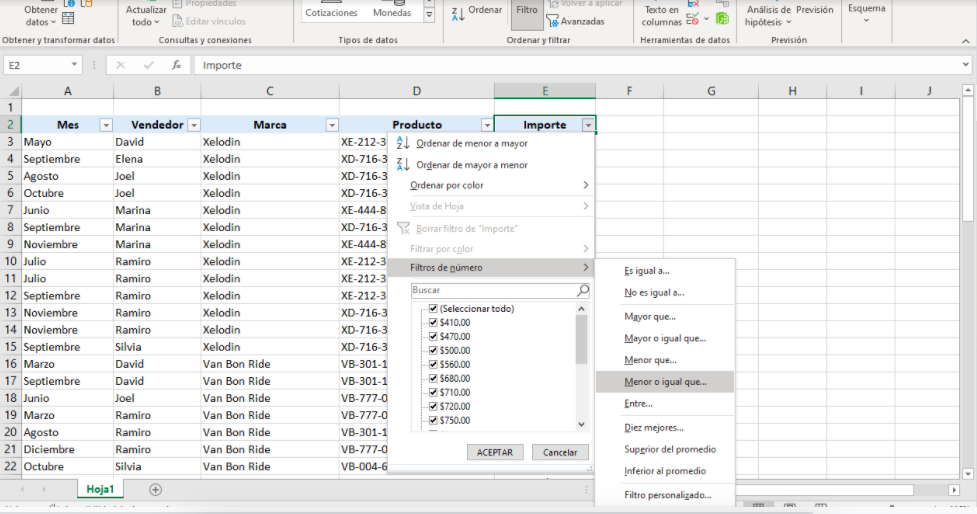
Task: Toggle the (Seleccionar todo) checkbox
Action: (433, 308)
